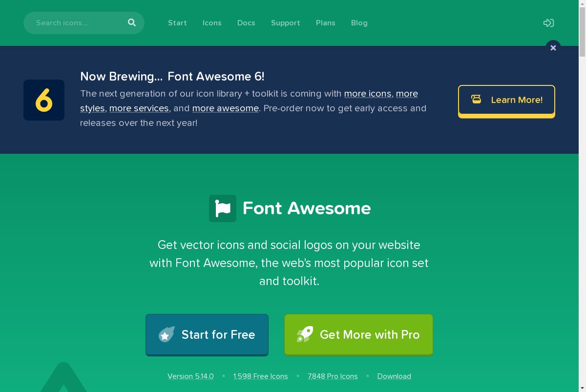Open the Plans nav item
586x392 pixels.
[326, 23]
